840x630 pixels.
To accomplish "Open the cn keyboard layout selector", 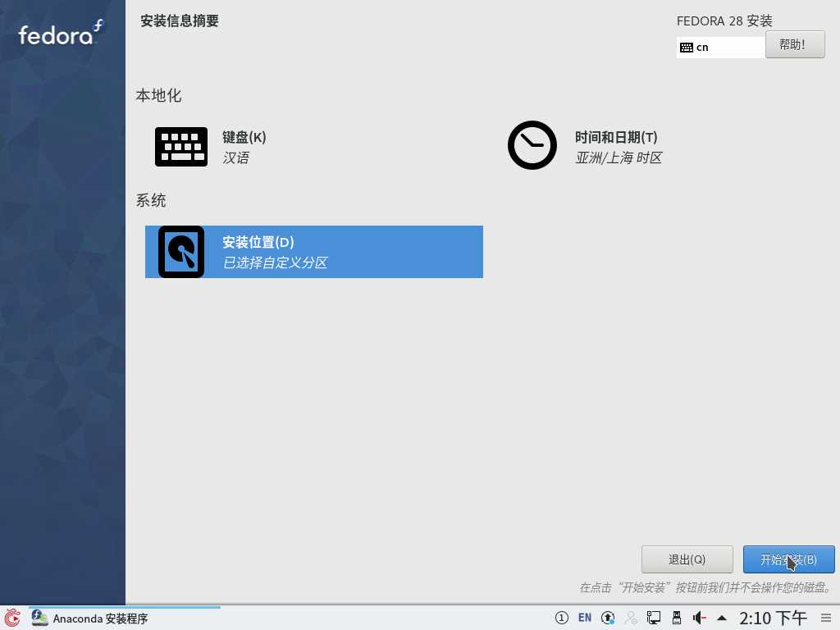I will pos(720,47).
